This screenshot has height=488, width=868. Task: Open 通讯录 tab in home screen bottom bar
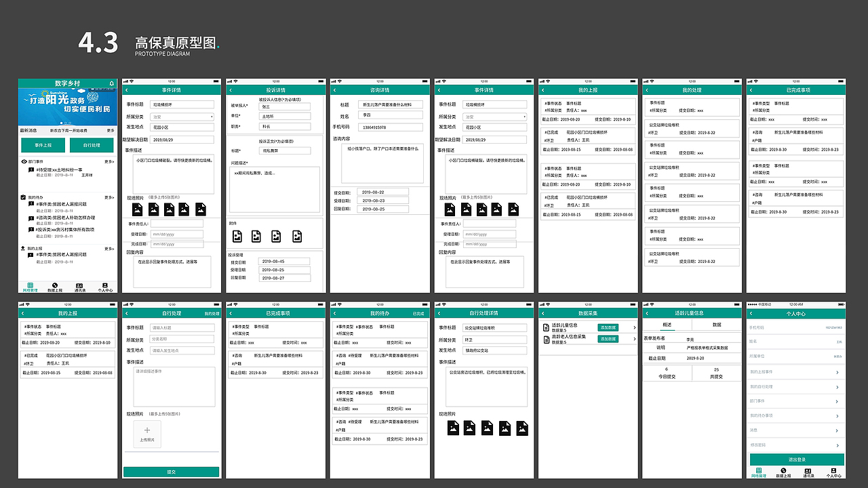[79, 287]
